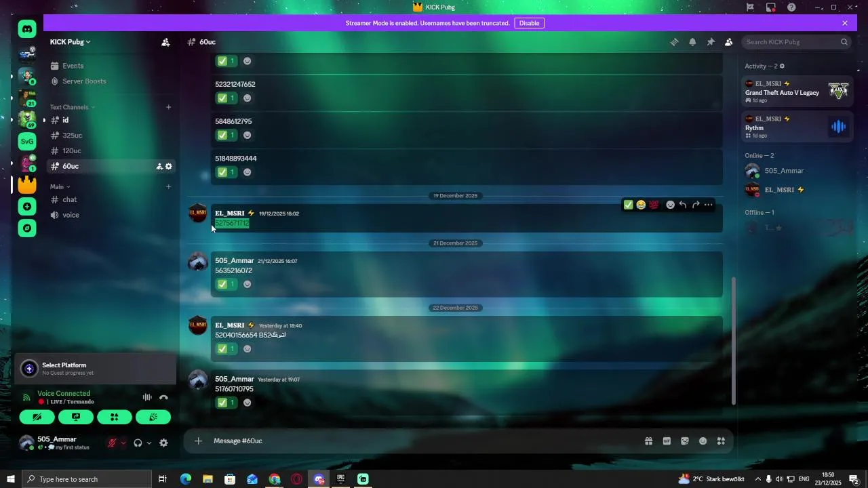Open attachment plus menu in message bar
This screenshot has width=868, height=488.
[198, 441]
